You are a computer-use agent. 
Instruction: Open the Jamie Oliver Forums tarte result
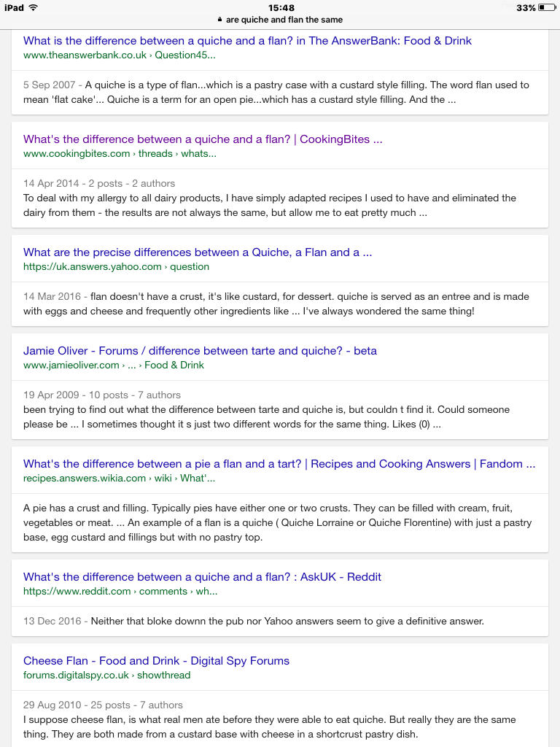[x=200, y=351]
